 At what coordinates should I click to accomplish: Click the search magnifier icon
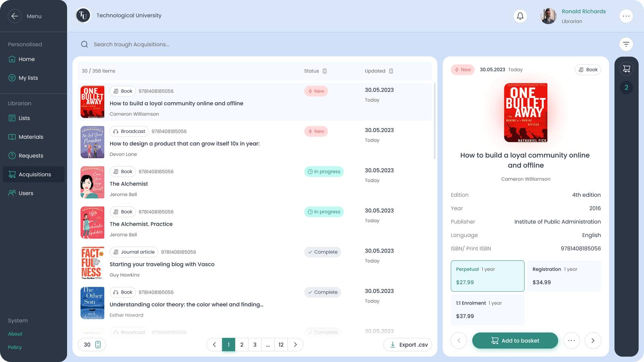85,44
